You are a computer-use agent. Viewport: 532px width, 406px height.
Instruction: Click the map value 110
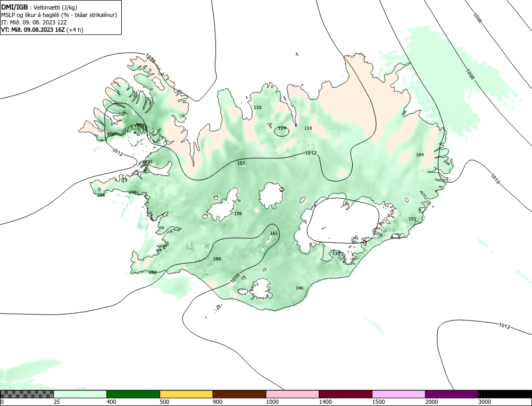[257, 107]
